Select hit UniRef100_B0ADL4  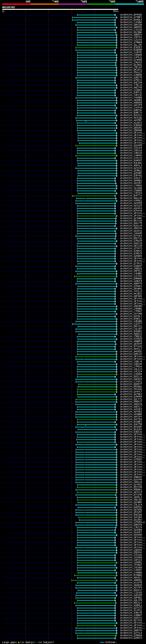pyautogui.click(x=131, y=20)
